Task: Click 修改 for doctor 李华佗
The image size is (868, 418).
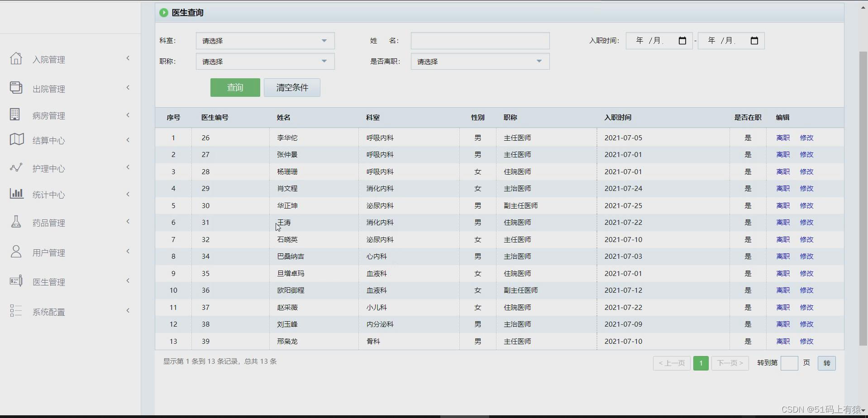Action: point(806,138)
